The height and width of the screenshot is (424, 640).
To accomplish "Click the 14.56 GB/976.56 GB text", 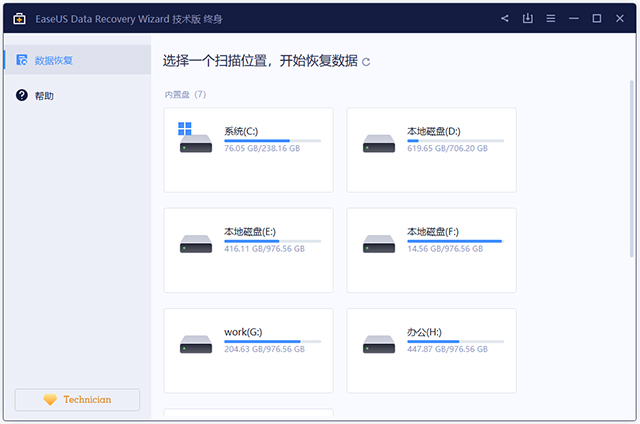I will click(445, 249).
